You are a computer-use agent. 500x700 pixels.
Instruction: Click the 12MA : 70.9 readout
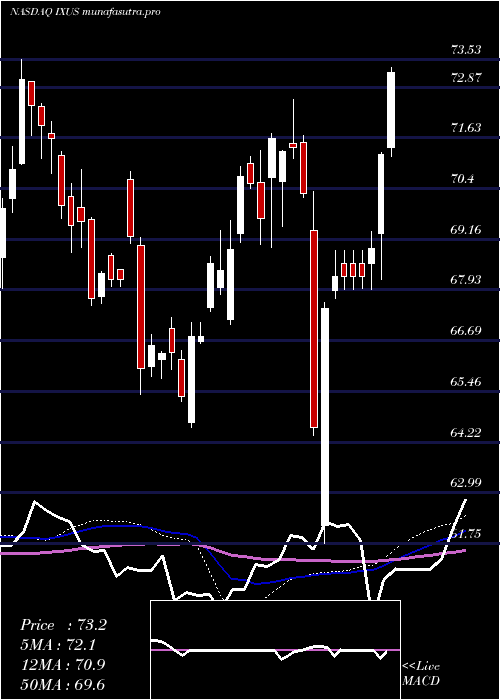[x=63, y=664]
